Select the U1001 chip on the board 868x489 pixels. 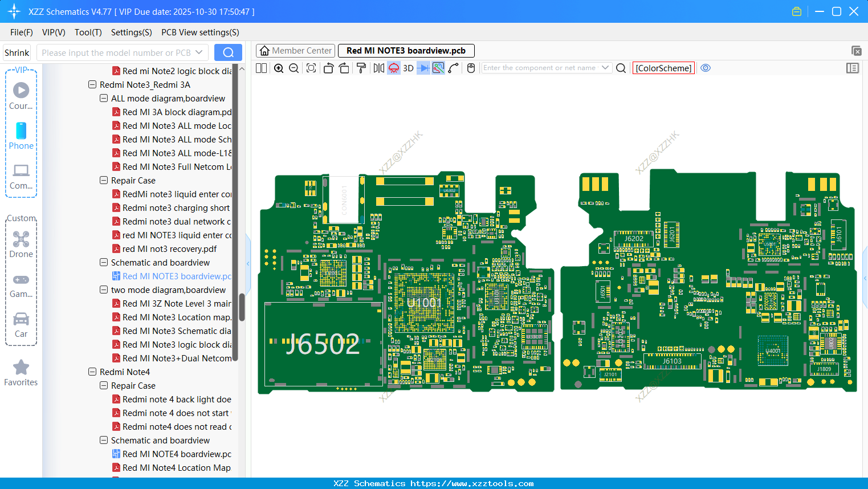tap(424, 302)
